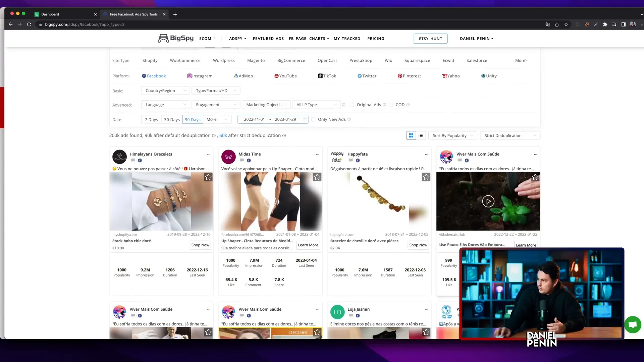
Task: Filter by Facebook platform
Action: pyautogui.click(x=154, y=76)
